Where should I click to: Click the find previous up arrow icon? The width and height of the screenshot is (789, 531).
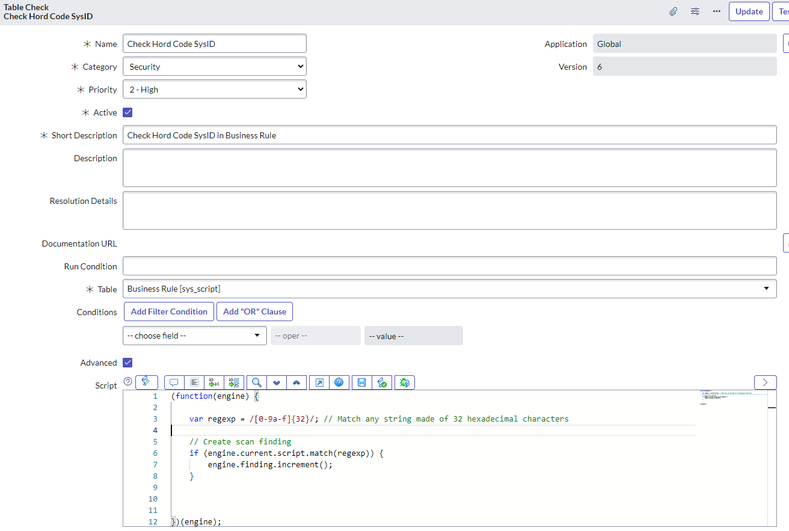click(296, 383)
